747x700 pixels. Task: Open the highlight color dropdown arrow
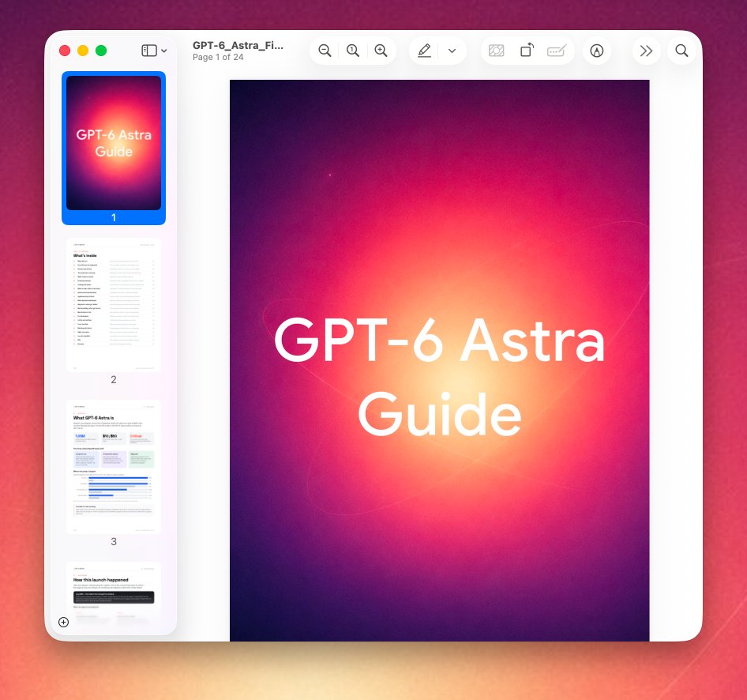452,51
